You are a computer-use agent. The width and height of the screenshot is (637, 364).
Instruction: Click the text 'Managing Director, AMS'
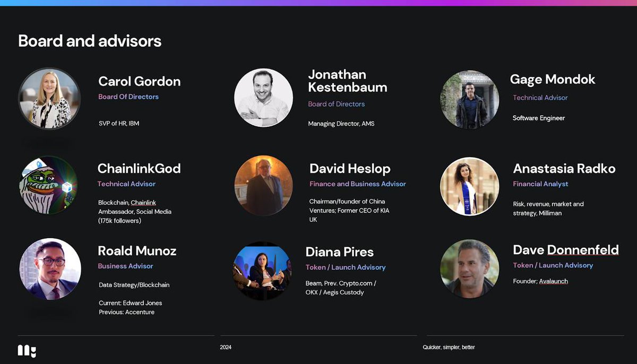(x=341, y=124)
